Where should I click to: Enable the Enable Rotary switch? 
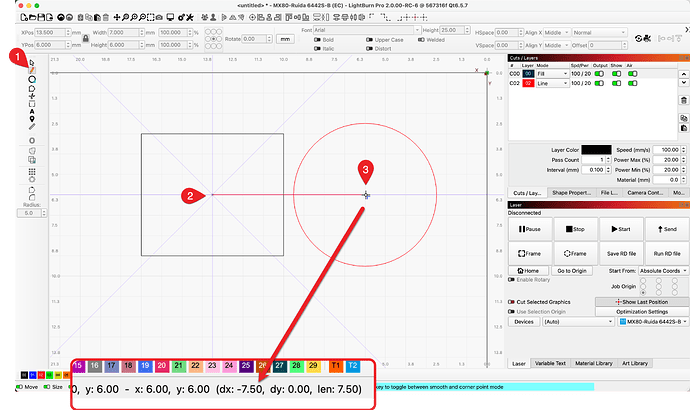pyautogui.click(x=511, y=280)
